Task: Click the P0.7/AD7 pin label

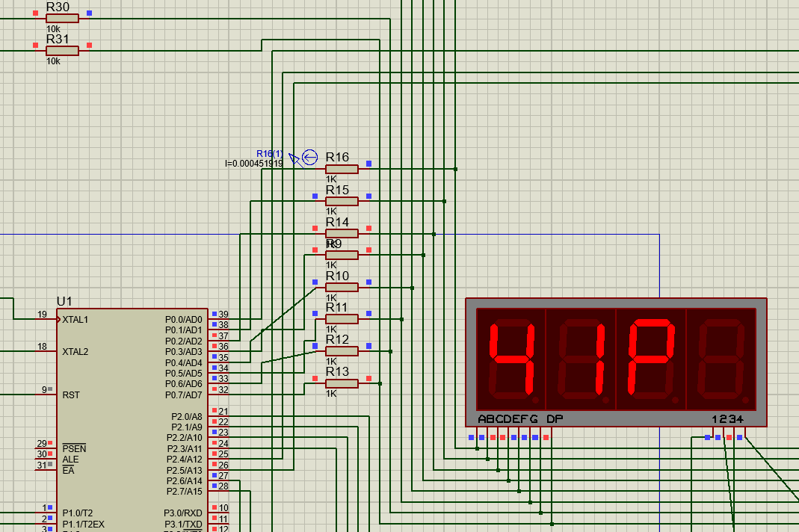Action: 183,395
